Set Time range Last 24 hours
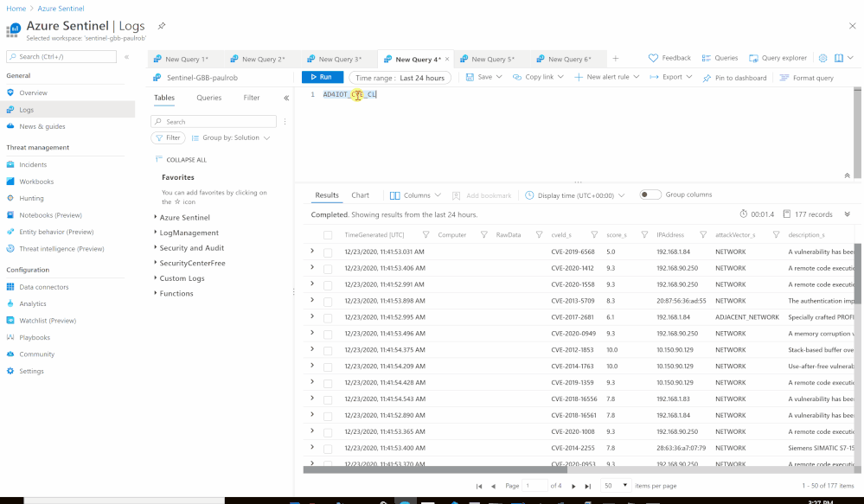Image resolution: width=864 pixels, height=504 pixels. click(x=400, y=78)
